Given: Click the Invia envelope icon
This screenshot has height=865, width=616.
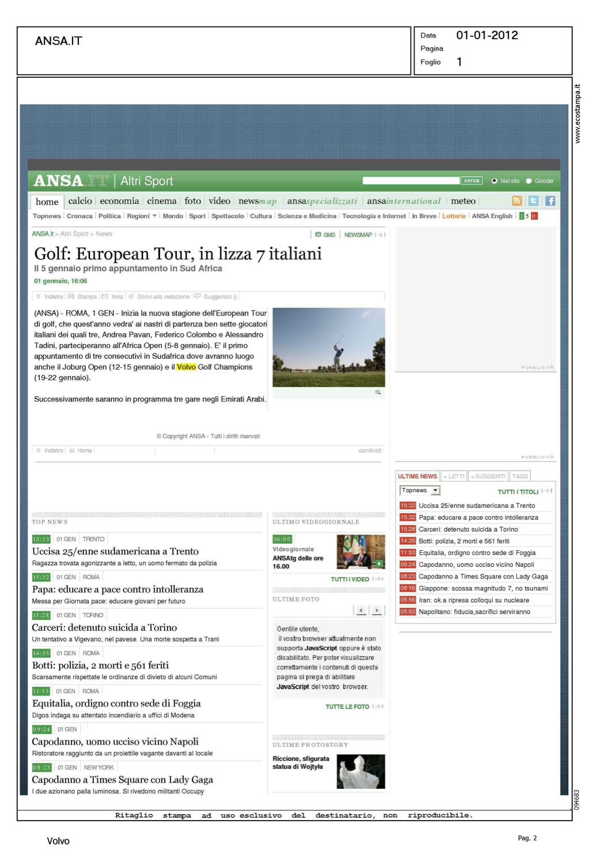Looking at the screenshot, I should [x=105, y=296].
